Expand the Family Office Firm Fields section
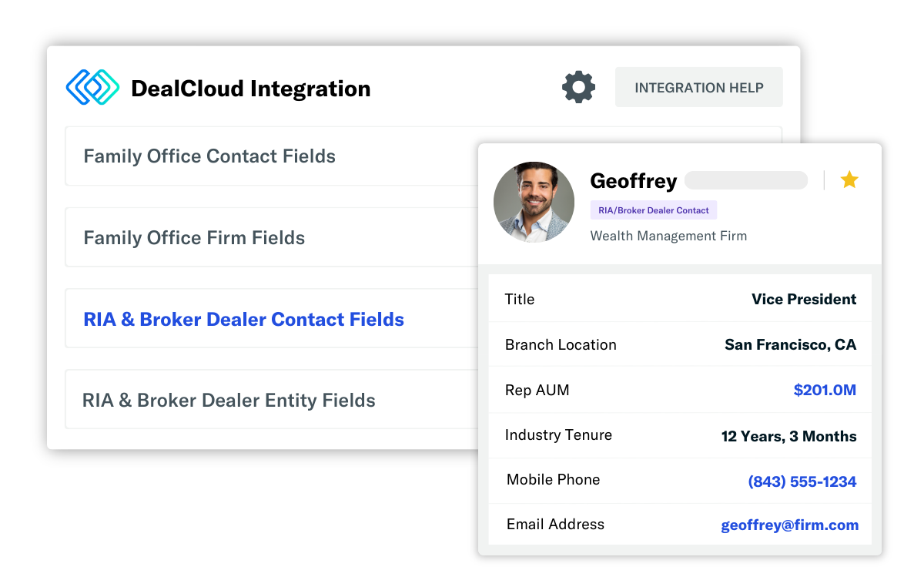The width and height of the screenshot is (924, 587). point(195,237)
